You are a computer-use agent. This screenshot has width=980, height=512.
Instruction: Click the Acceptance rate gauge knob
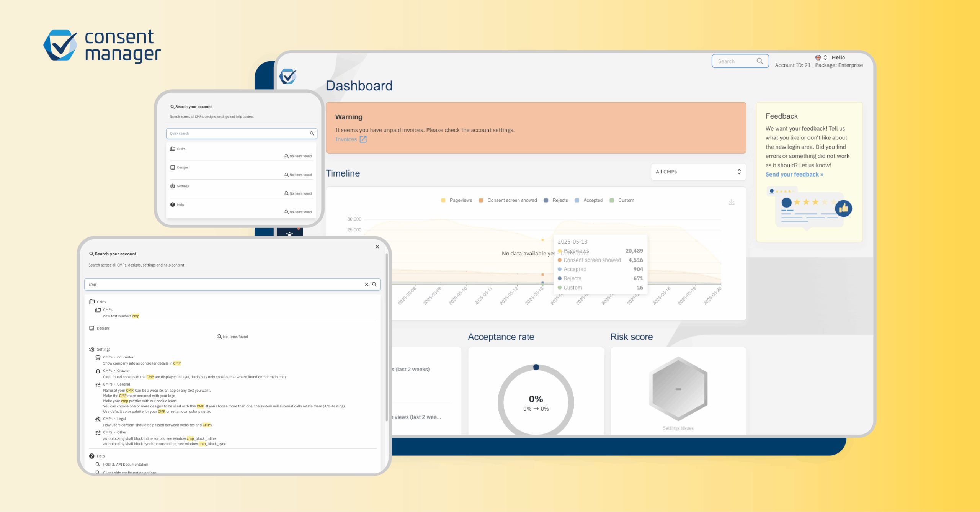click(536, 367)
